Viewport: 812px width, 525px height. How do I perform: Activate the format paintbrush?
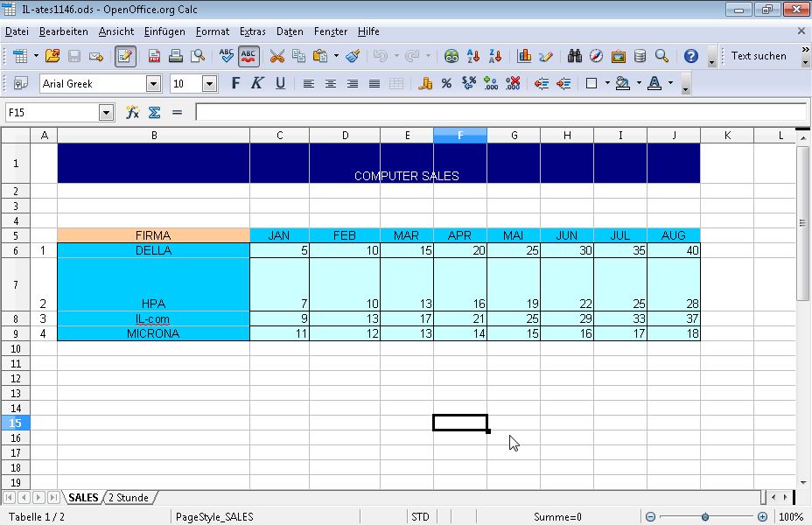[x=353, y=56]
